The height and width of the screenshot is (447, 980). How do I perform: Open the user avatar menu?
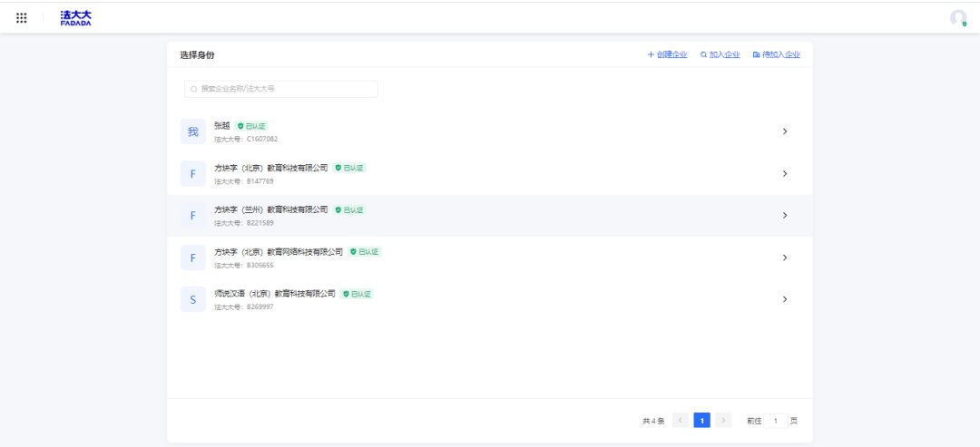click(x=958, y=18)
